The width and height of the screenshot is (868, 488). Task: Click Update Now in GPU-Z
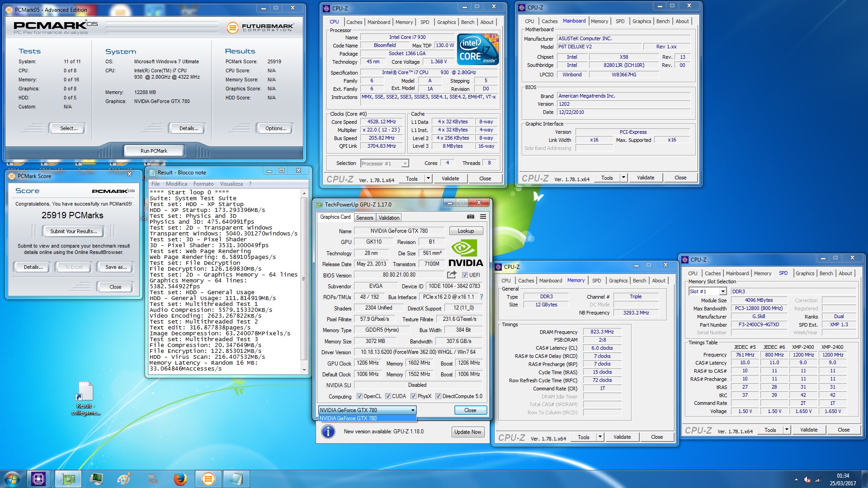(x=467, y=432)
